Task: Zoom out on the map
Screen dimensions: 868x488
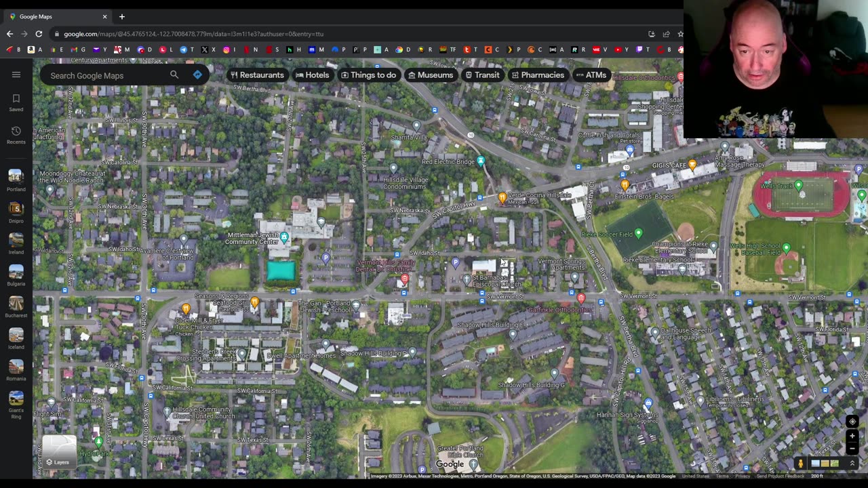Action: coord(852,448)
